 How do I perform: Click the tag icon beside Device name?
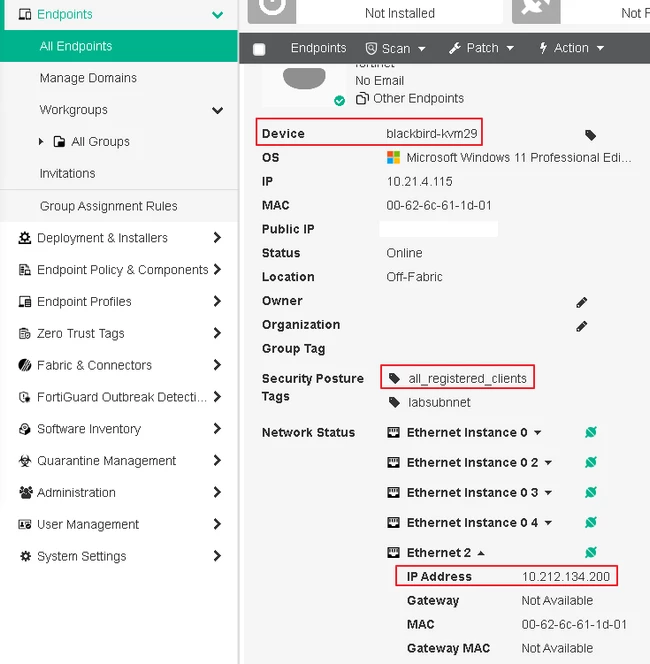(x=590, y=135)
